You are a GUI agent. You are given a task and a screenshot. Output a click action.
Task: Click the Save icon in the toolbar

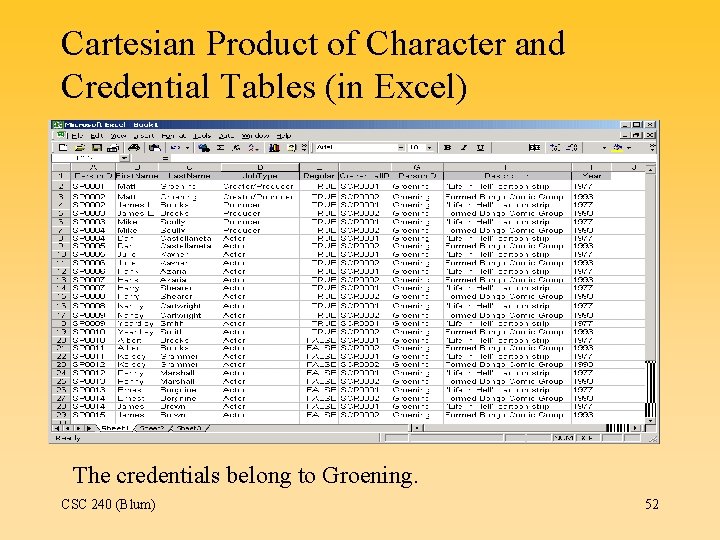[x=96, y=148]
